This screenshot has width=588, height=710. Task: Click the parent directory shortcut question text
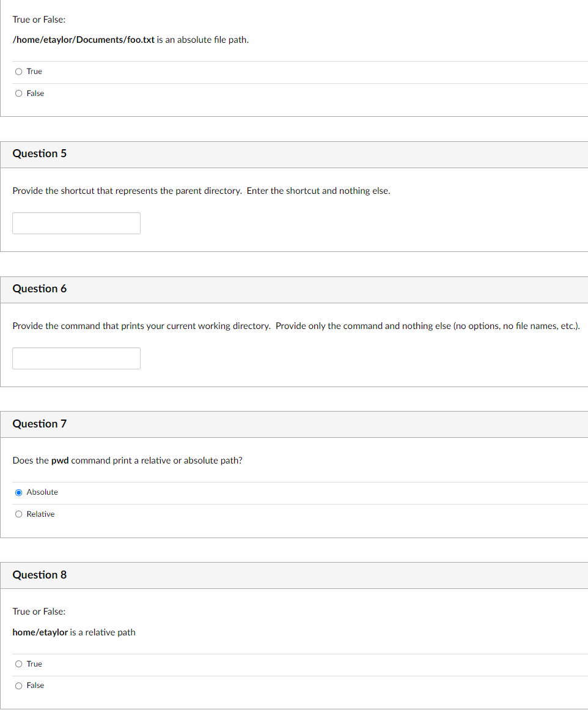201,191
